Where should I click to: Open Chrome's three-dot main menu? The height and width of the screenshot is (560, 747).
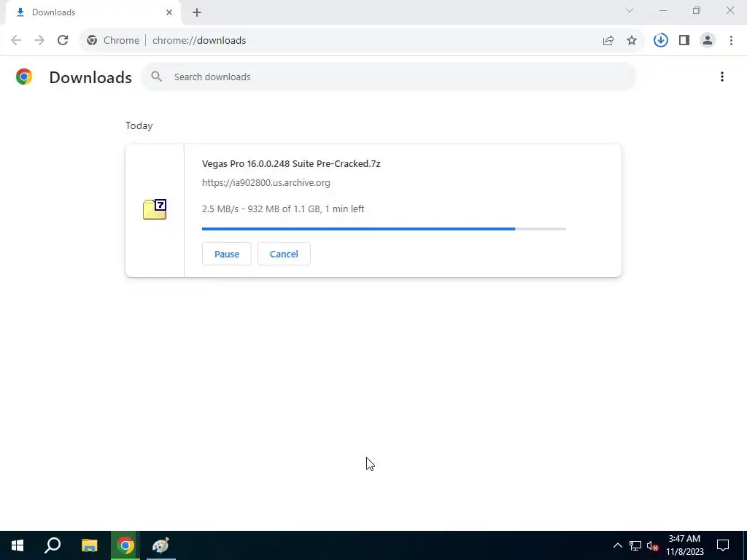click(x=731, y=41)
